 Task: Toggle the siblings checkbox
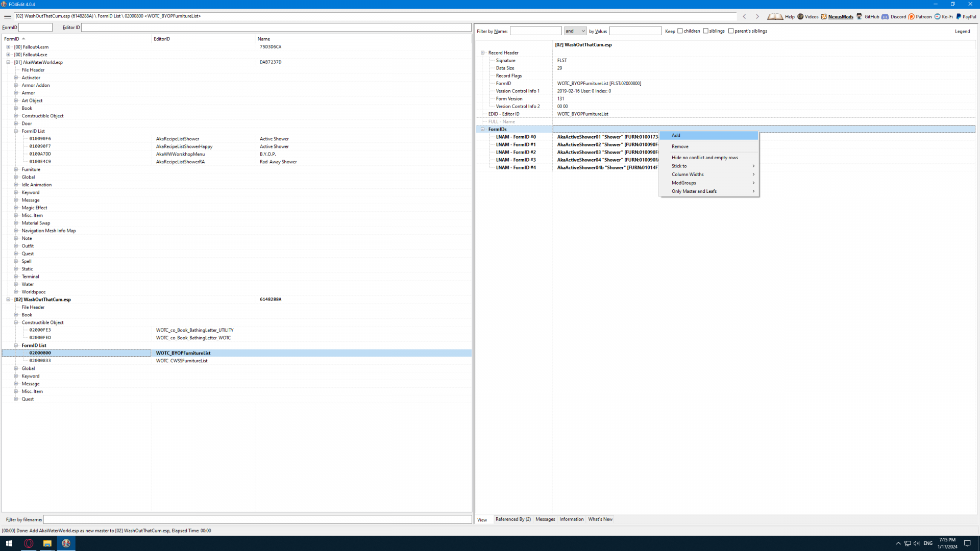(x=706, y=31)
